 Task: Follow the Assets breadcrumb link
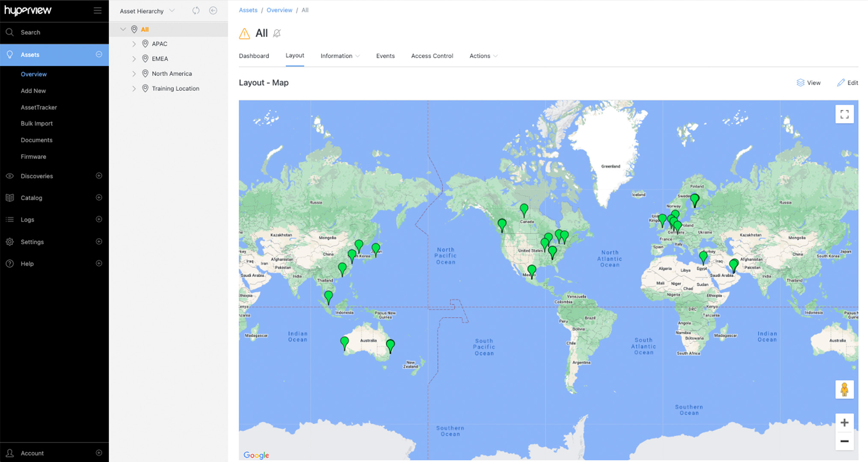pyautogui.click(x=248, y=10)
